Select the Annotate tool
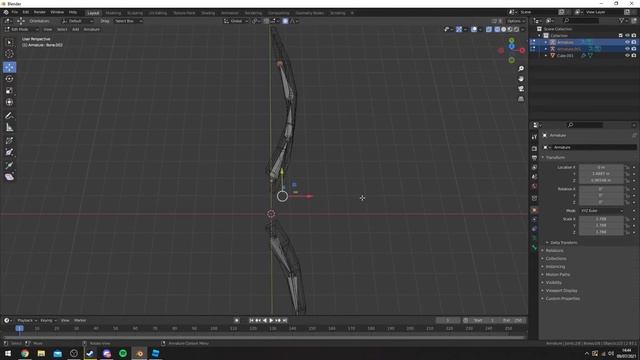The width and height of the screenshot is (640, 360). pyautogui.click(x=9, y=116)
